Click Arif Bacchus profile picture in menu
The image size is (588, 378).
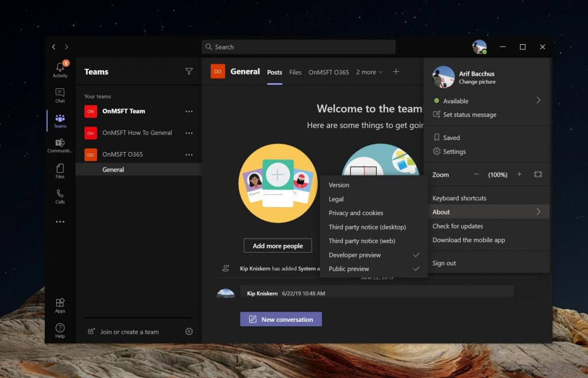click(x=443, y=77)
